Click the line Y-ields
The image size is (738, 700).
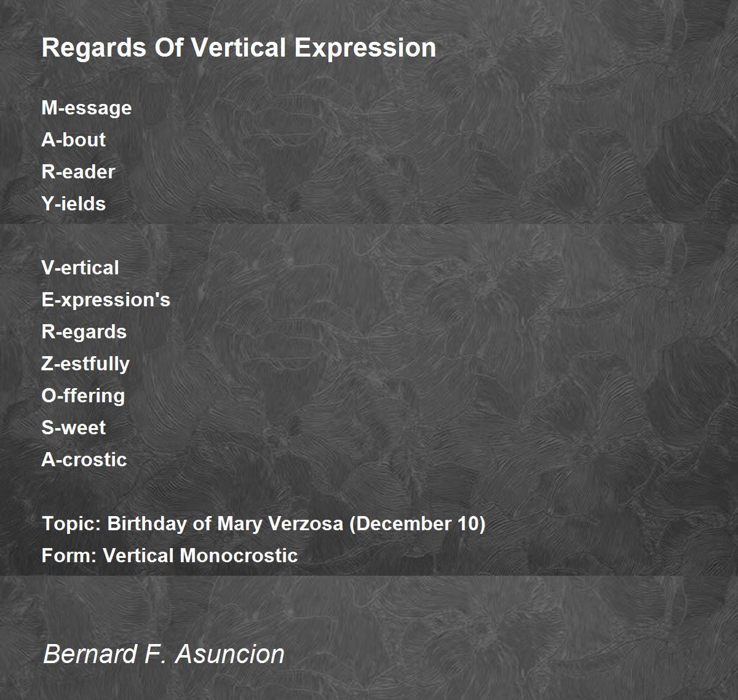click(73, 204)
